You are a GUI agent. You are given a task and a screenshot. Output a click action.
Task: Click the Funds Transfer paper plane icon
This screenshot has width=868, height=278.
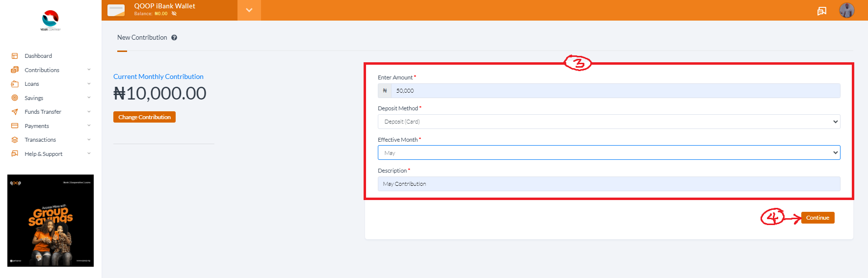click(15, 112)
